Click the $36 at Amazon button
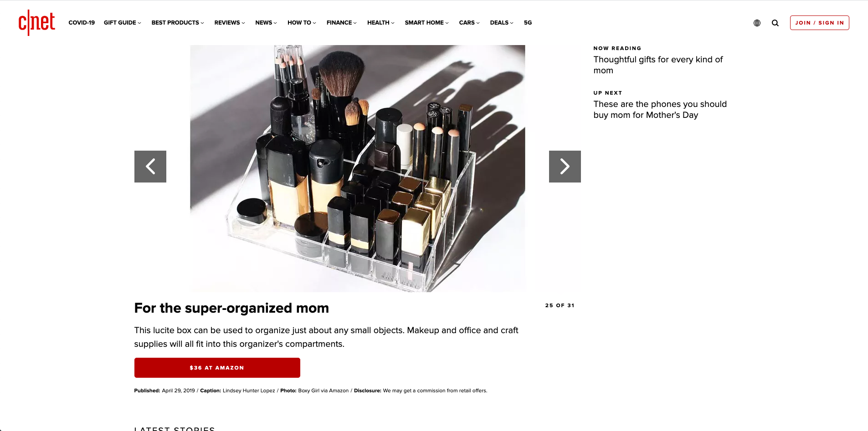868x431 pixels. click(x=217, y=368)
